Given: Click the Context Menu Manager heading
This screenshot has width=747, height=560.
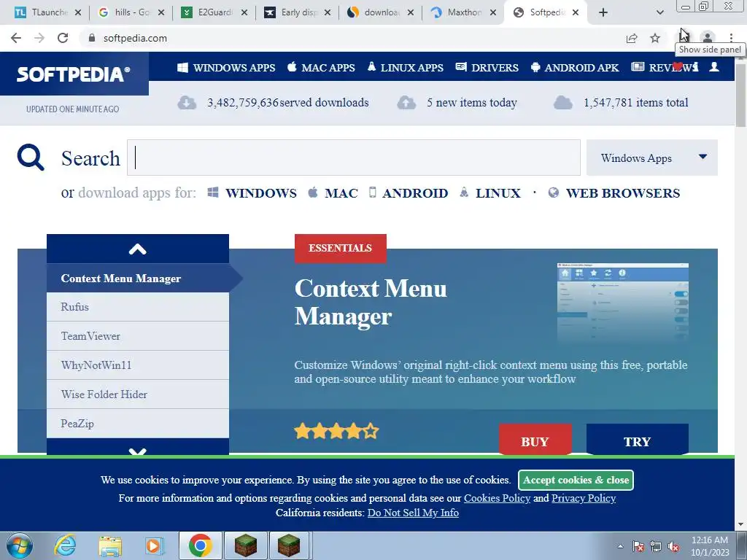Looking at the screenshot, I should point(371,302).
